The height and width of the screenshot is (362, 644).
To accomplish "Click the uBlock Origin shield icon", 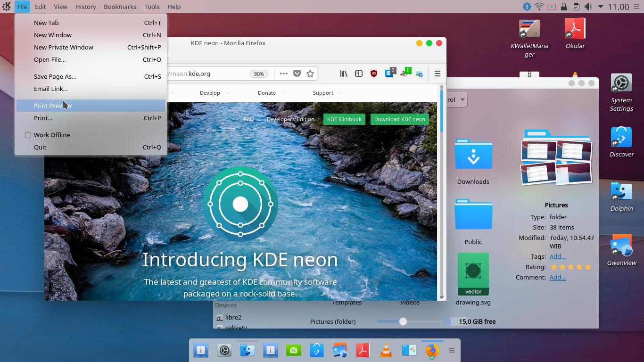I will pos(374,74).
